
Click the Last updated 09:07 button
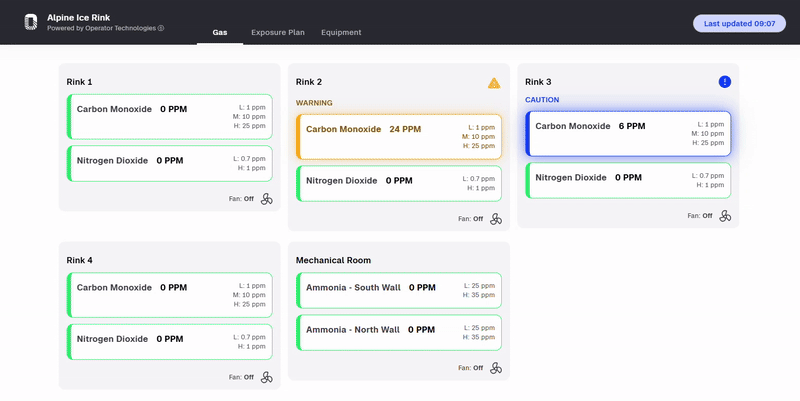click(739, 23)
